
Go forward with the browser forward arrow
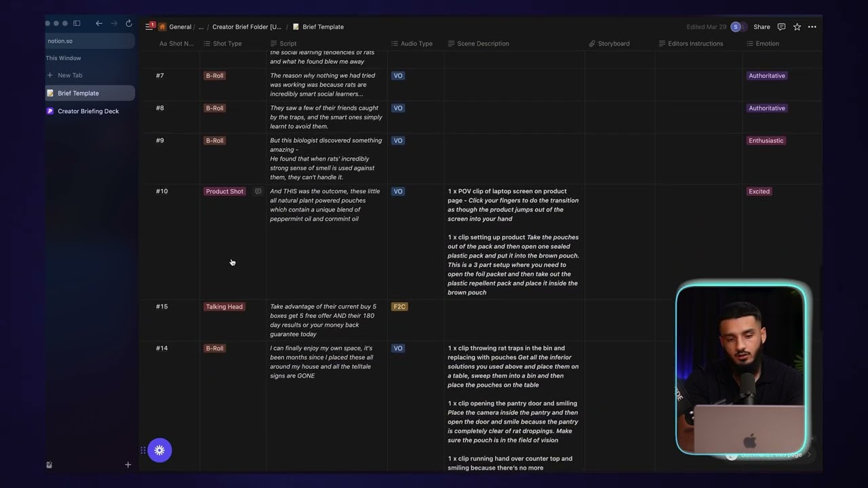[x=114, y=23]
